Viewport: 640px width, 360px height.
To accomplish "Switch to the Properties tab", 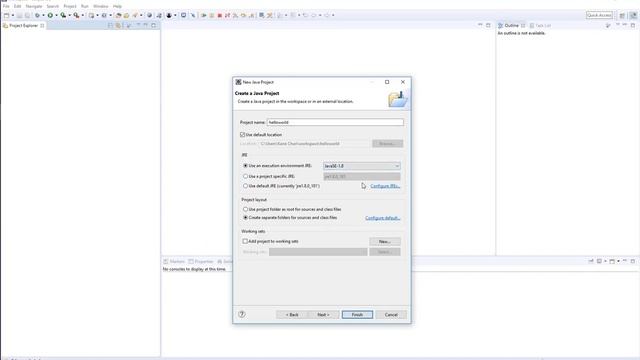I will tap(201, 261).
